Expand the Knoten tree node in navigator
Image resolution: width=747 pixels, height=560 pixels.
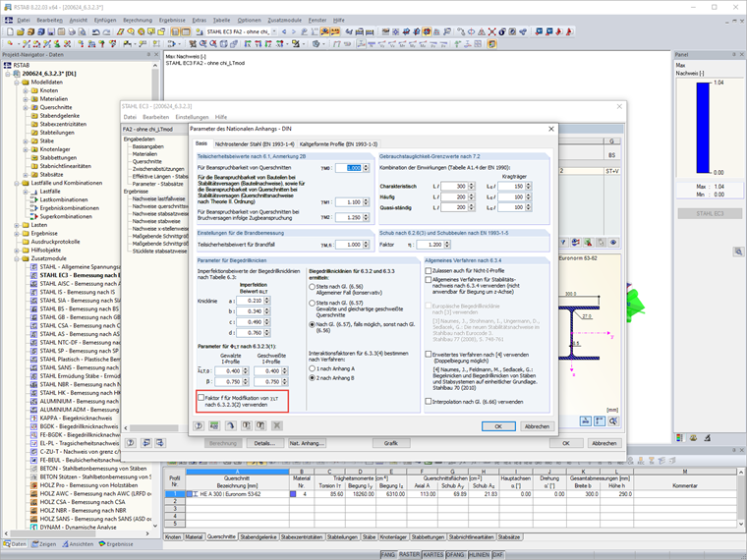point(27,90)
